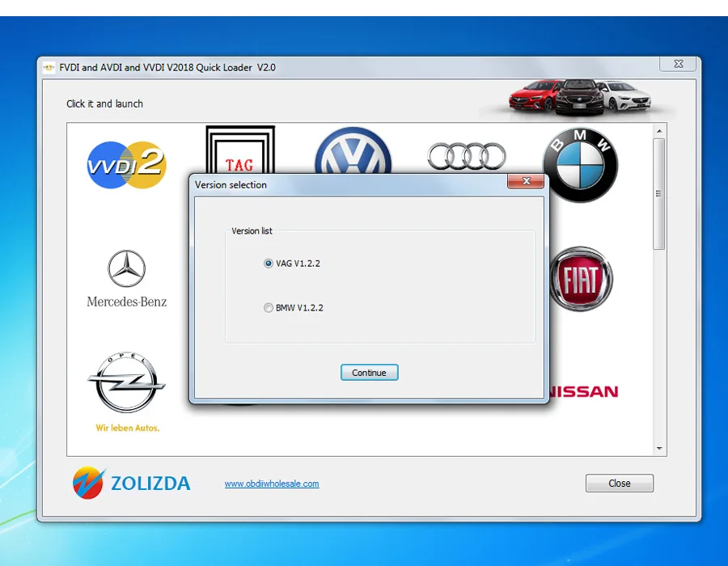Click the FIAT red badge logo

click(x=581, y=278)
